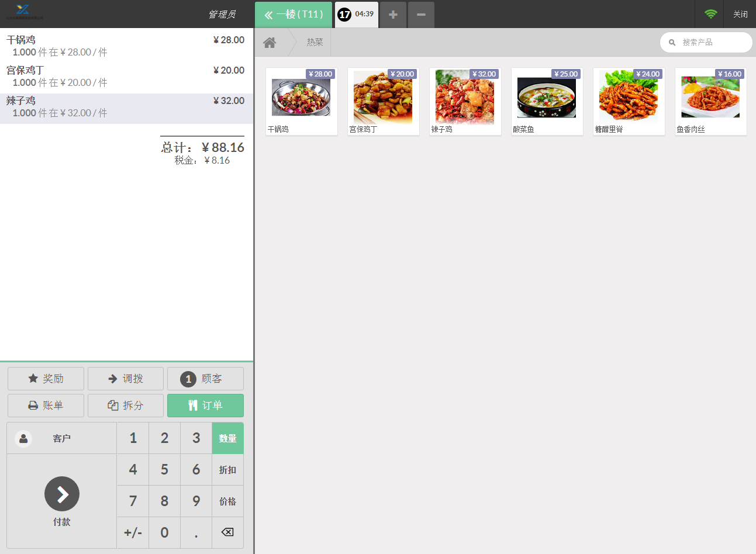Image resolution: width=756 pixels, height=554 pixels.
Task: Click 拆分 to split the bill
Action: coord(126,406)
